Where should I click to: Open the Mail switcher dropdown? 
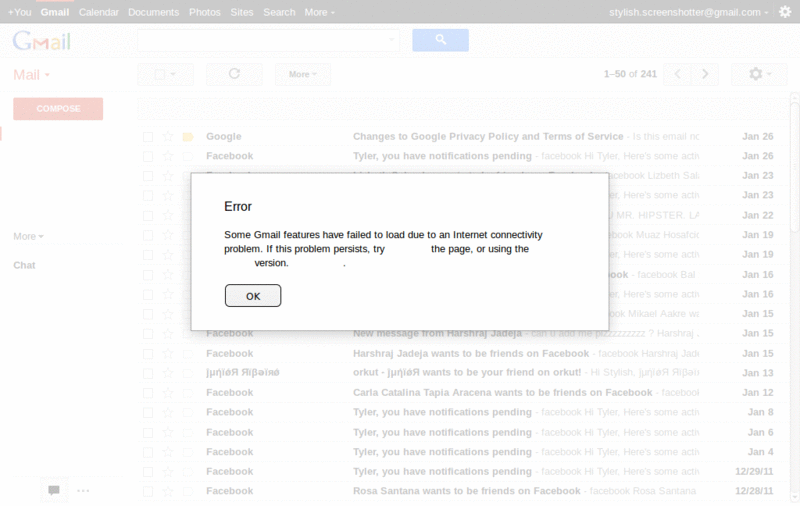click(x=32, y=75)
